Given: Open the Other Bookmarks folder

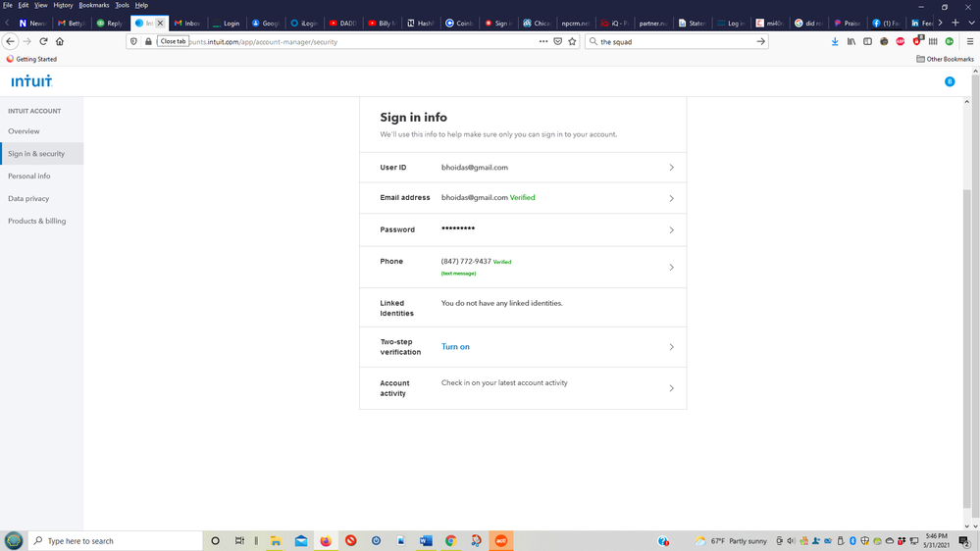Looking at the screenshot, I should (x=945, y=59).
